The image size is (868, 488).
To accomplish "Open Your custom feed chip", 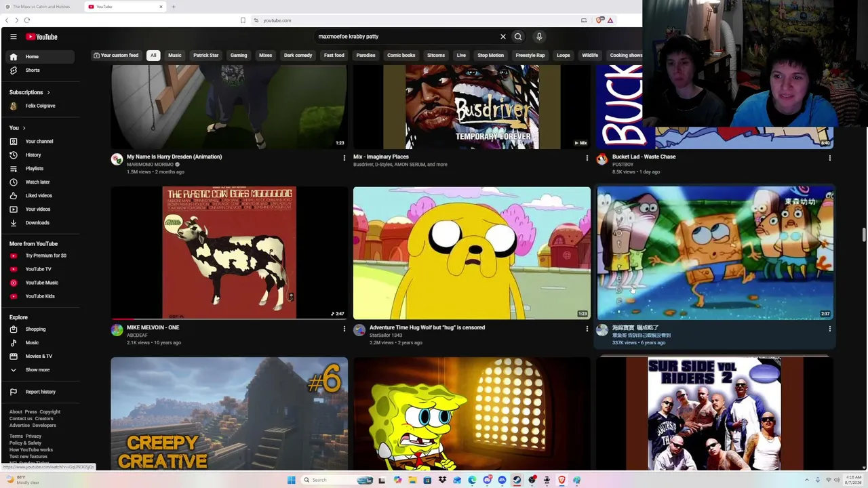I will coord(116,56).
